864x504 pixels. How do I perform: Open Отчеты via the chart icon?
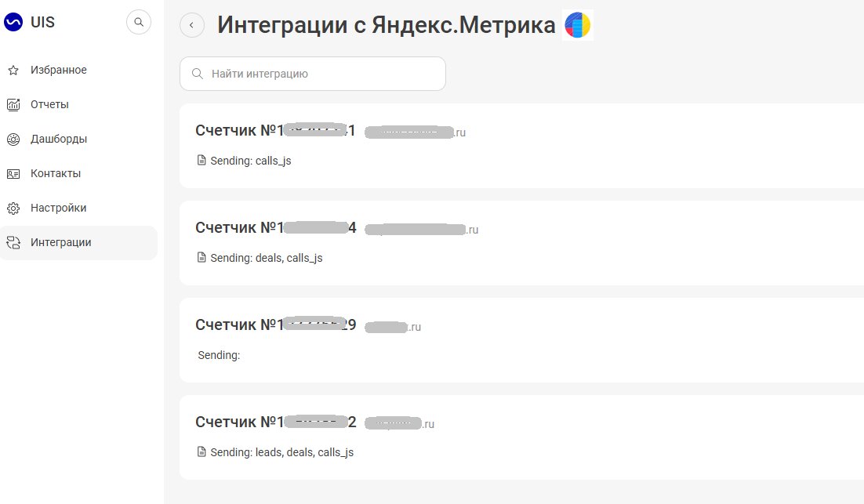coord(13,104)
